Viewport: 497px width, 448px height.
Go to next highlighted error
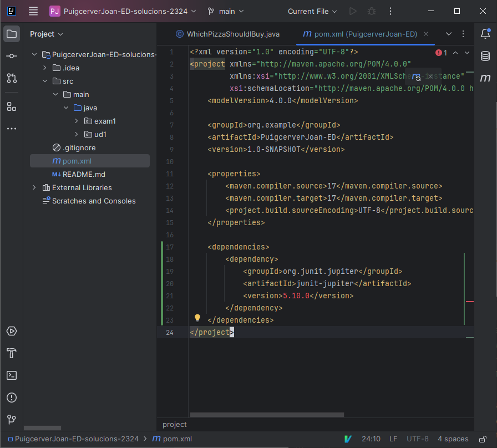point(467,53)
